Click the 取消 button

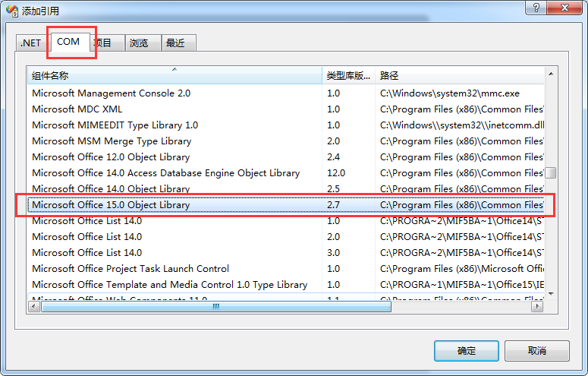536,351
